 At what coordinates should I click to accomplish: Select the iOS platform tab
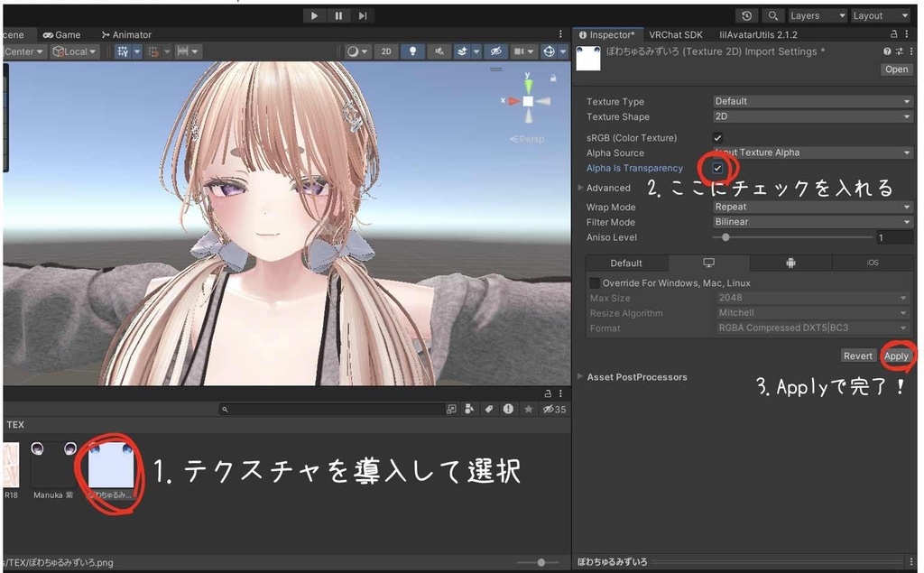pyautogui.click(x=873, y=263)
